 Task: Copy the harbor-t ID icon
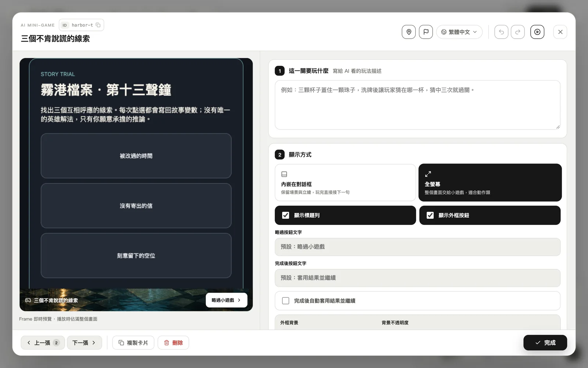click(x=98, y=25)
